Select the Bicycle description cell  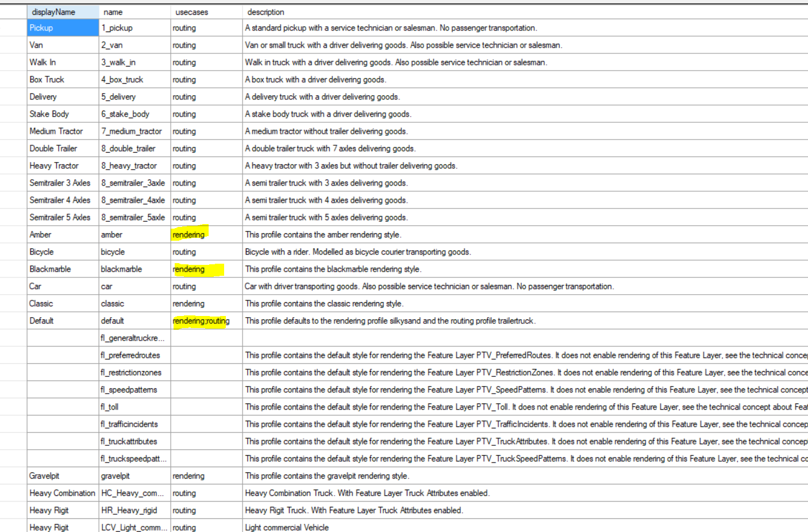tap(357, 252)
